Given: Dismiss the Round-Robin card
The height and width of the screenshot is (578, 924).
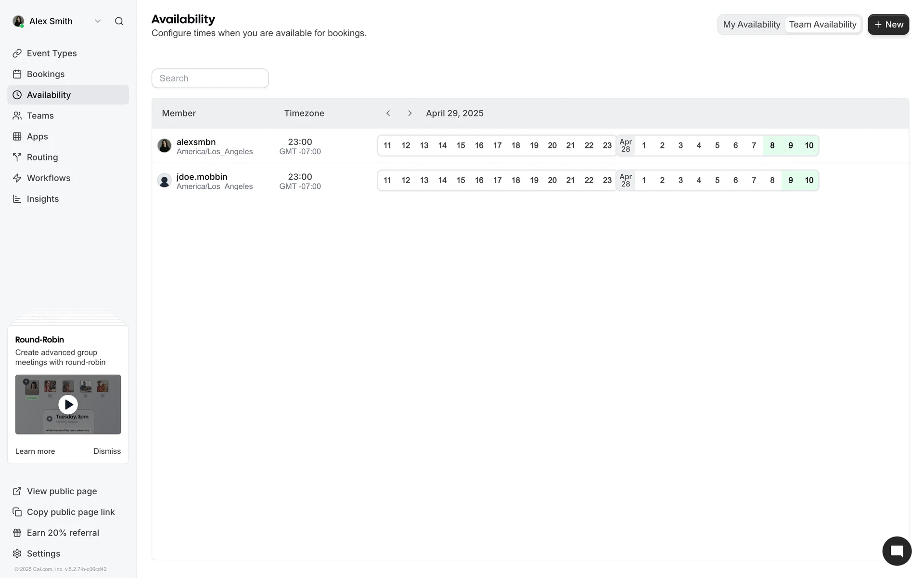Looking at the screenshot, I should coord(107,451).
